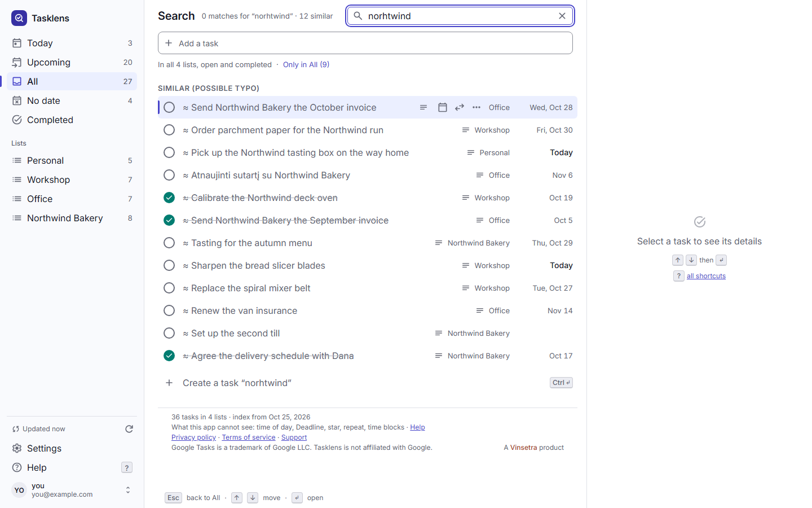
Task: Select Replace the spiral mixer belt task
Action: [x=368, y=288]
